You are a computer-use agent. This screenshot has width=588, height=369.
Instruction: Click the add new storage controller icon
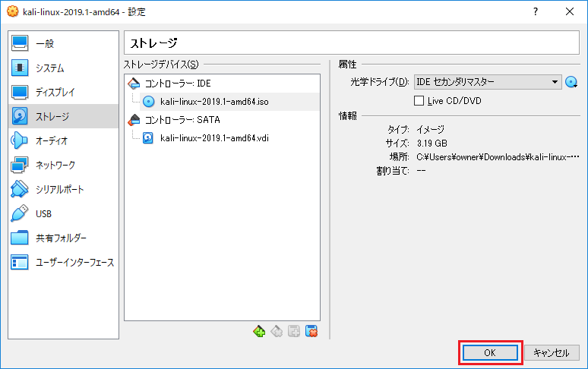tap(259, 331)
